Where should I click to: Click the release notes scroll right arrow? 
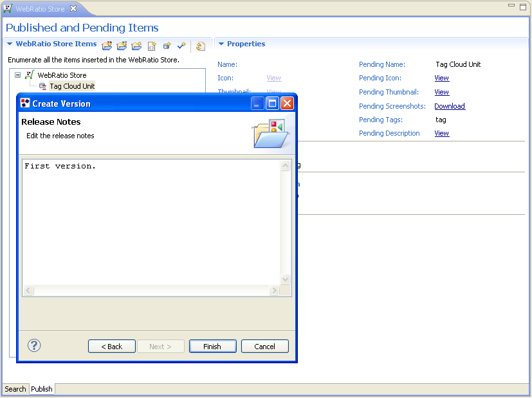point(274,290)
